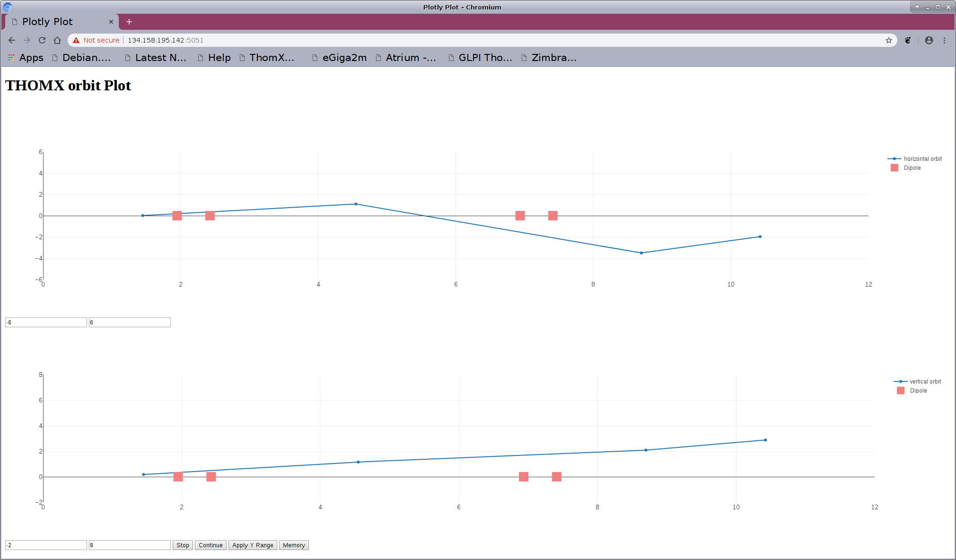Image resolution: width=956 pixels, height=560 pixels.
Task: Close the Plotly Plot tab
Action: pyautogui.click(x=111, y=22)
